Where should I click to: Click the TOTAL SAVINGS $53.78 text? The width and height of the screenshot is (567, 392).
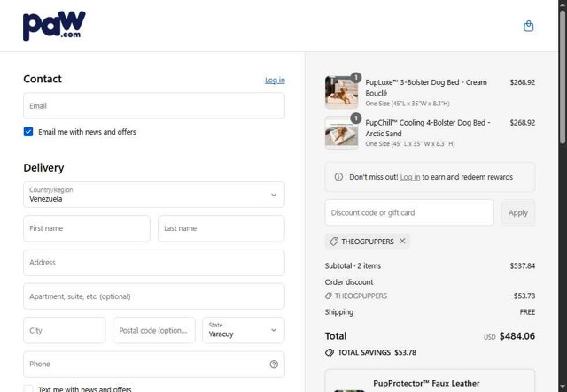pos(377,352)
